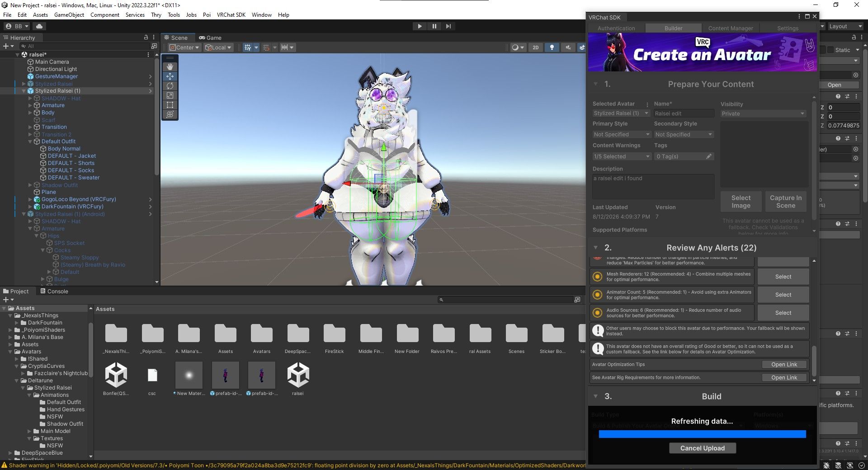Screen dimensions: 868x470
Task: Switch to the Content Manager tab
Action: pos(731,28)
